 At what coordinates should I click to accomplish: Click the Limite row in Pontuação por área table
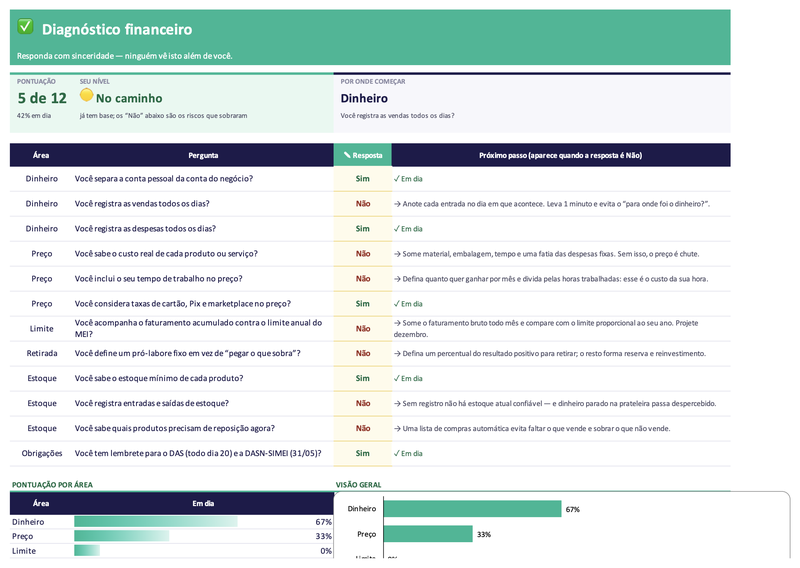[171, 551]
